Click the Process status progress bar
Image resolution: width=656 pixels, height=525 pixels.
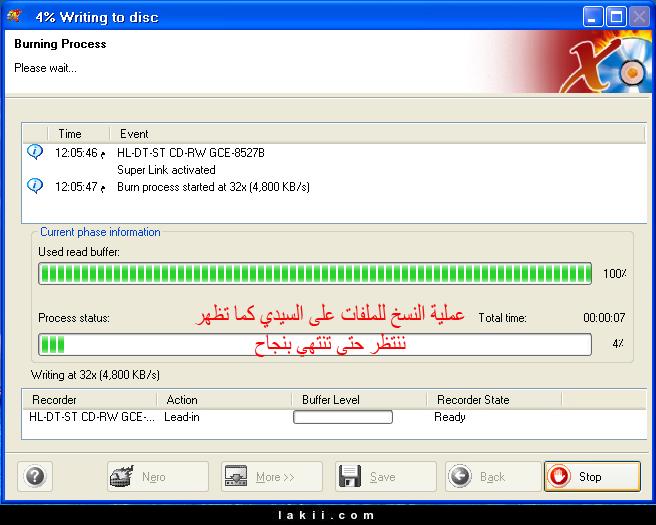[x=315, y=344]
